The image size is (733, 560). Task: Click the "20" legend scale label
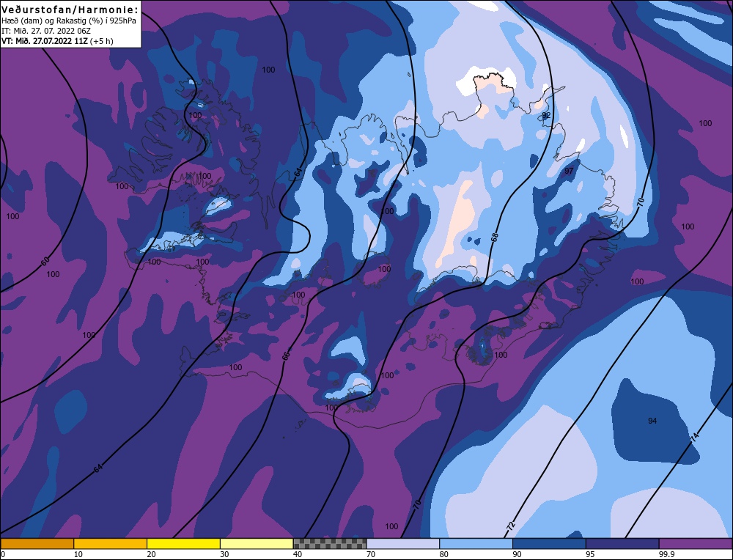point(152,554)
